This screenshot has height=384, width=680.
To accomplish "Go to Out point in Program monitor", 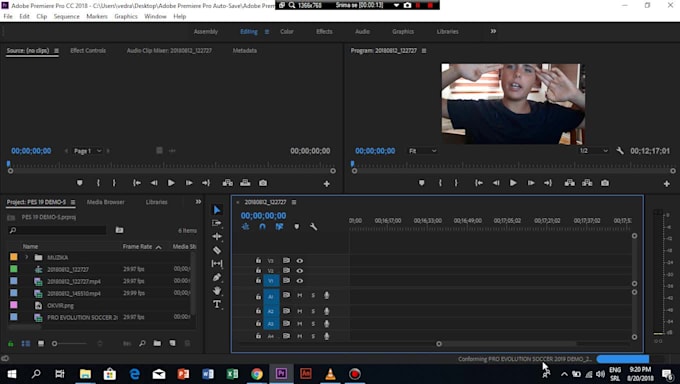I will click(x=548, y=183).
